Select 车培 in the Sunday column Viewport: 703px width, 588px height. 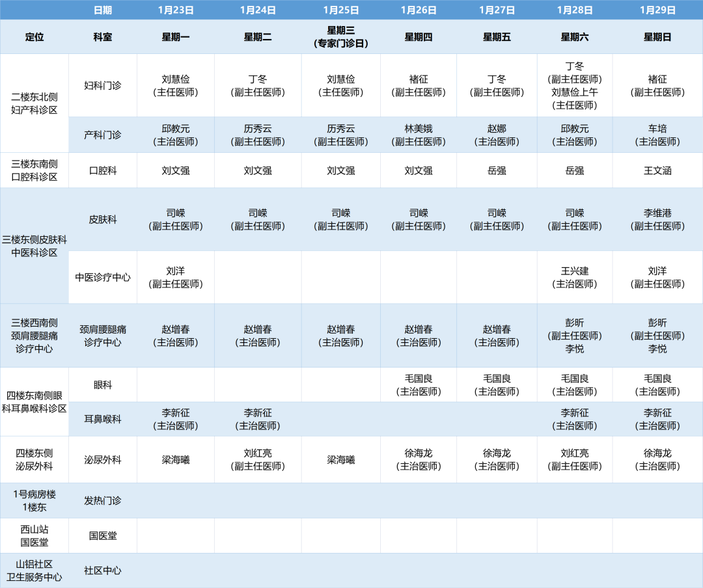coord(657,135)
